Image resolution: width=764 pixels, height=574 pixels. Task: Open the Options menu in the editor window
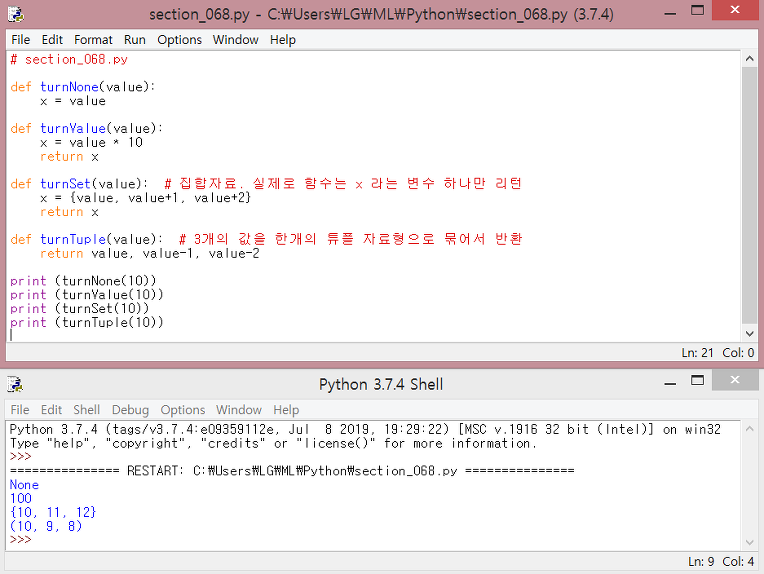179,40
